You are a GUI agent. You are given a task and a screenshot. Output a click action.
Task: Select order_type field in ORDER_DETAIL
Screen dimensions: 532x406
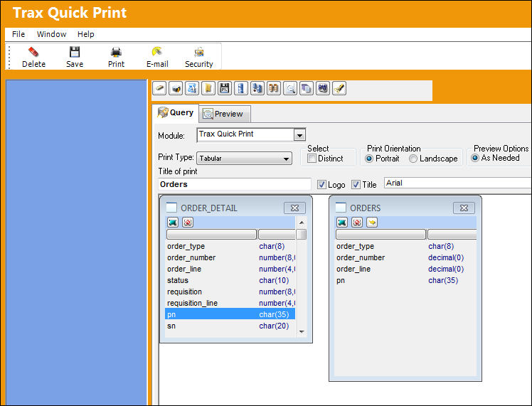pyautogui.click(x=230, y=246)
